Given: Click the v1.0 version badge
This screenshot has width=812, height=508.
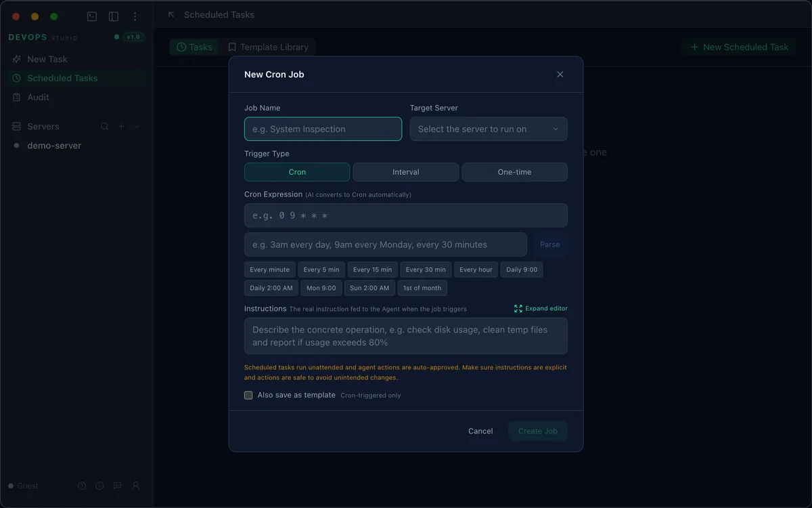Looking at the screenshot, I should pos(133,37).
